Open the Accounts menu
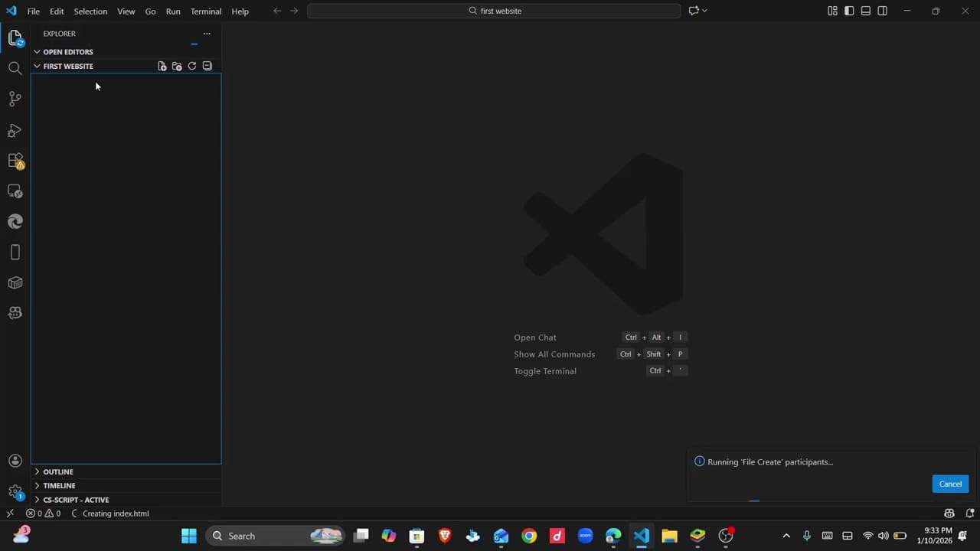This screenshot has width=980, height=551. [15, 461]
